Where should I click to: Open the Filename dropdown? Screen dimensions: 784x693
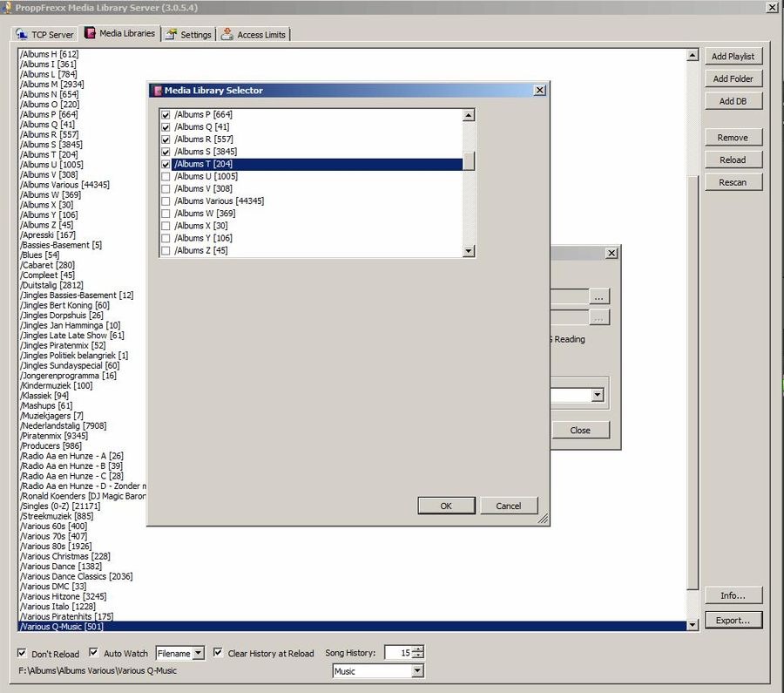tap(199, 653)
